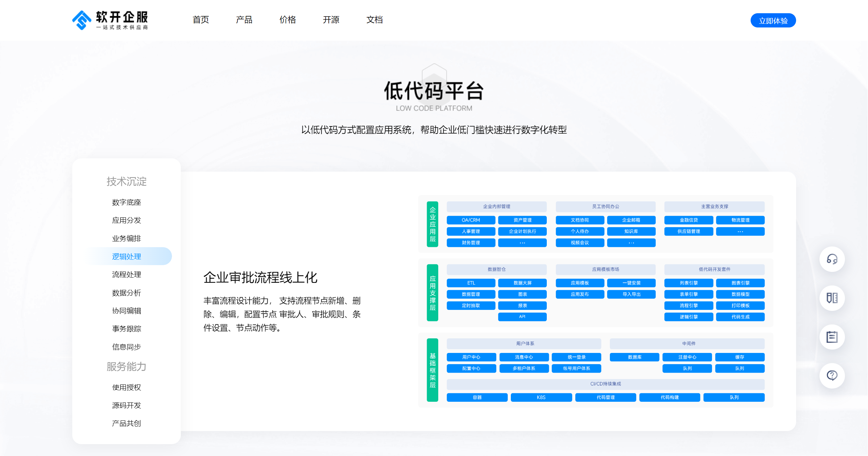
Task: Select the 逻辑处理 sidebar item
Action: (126, 257)
